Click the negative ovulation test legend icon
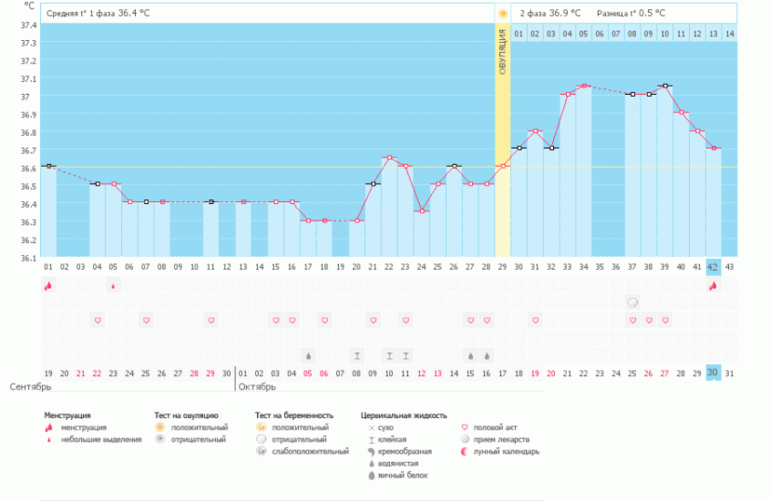Viewport: 770px width, 501px height. tap(160, 440)
